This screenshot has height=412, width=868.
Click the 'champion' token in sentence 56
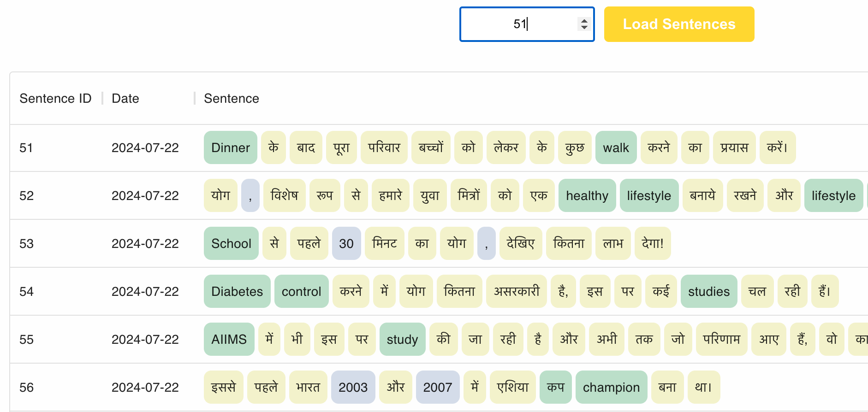[x=611, y=388]
